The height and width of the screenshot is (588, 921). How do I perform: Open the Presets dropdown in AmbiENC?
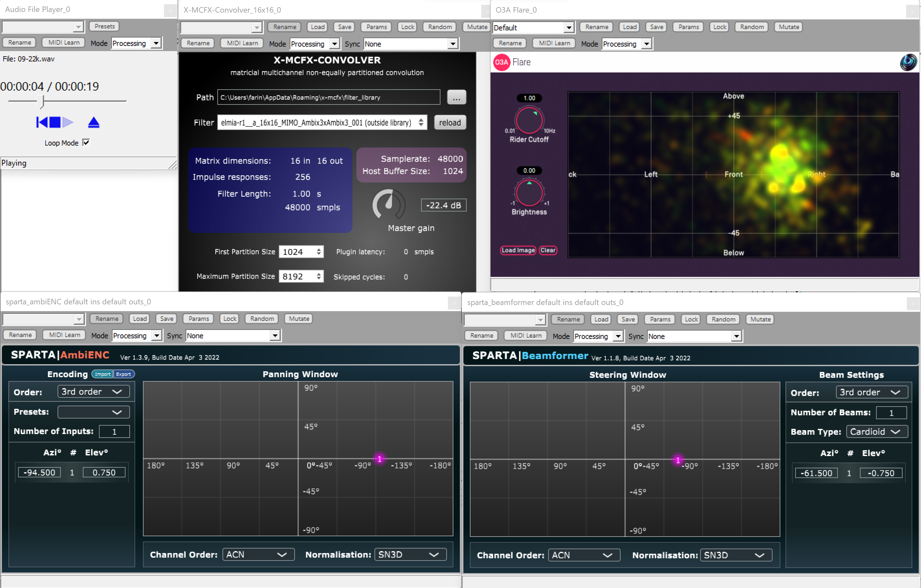(93, 412)
